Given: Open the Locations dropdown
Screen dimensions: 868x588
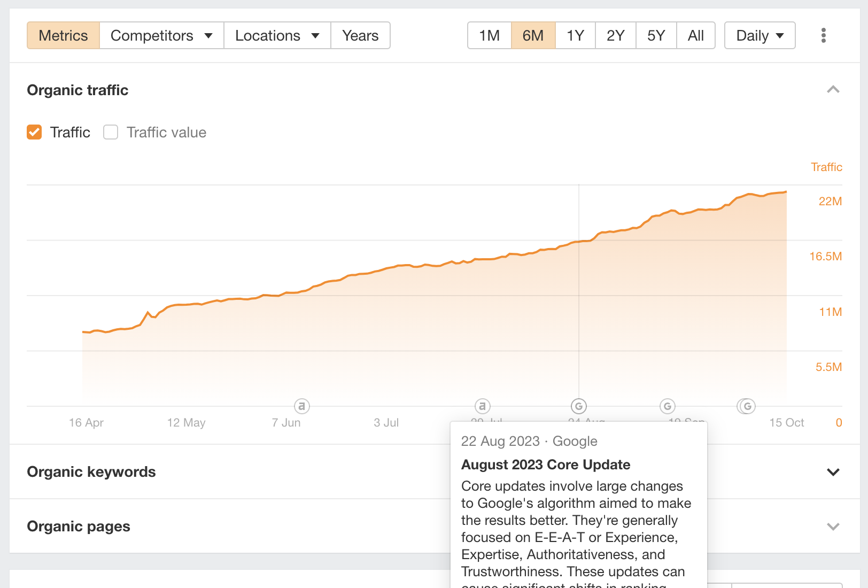Looking at the screenshot, I should pyautogui.click(x=277, y=35).
